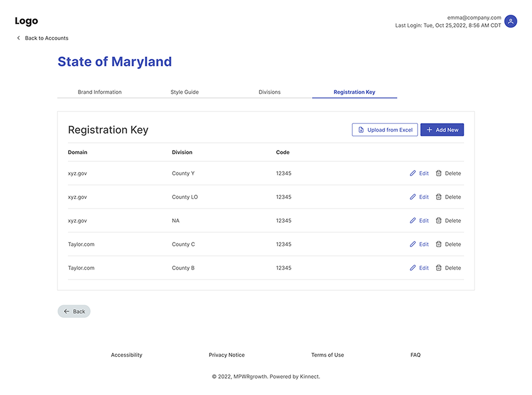
Task: Click trash icon for County Y row
Action: point(438,173)
